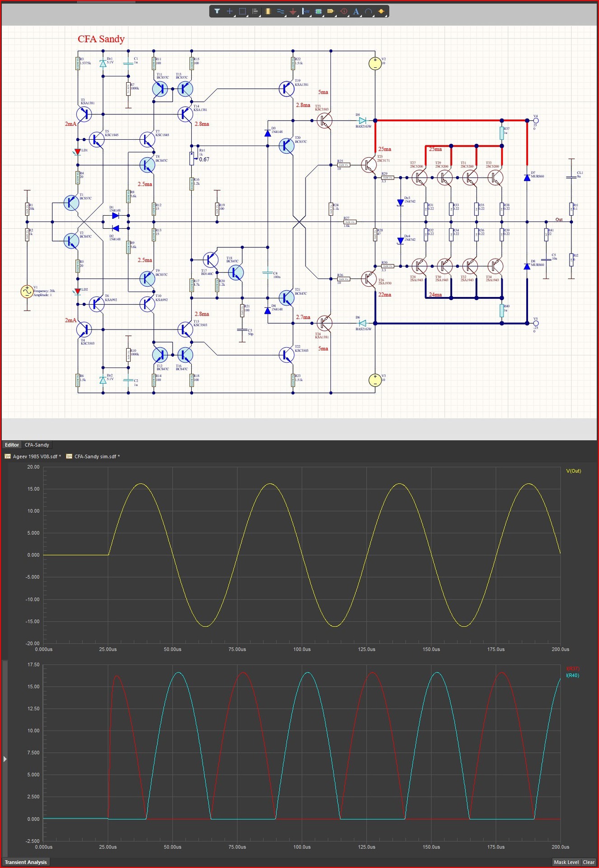Select the V3 supply source symbol
Viewport: 599px width, 868px height.
(x=375, y=381)
